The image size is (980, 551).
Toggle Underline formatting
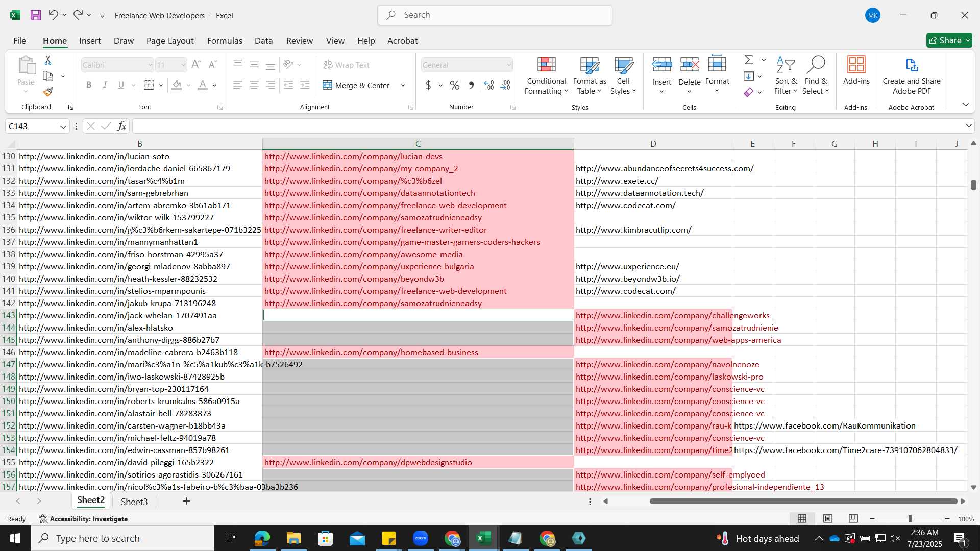point(121,85)
